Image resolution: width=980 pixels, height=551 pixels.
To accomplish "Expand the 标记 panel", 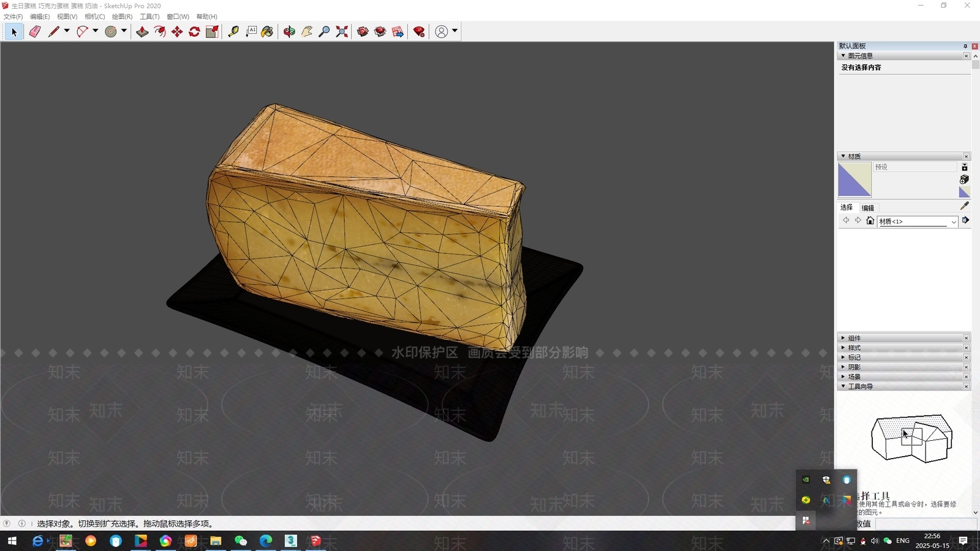I will click(x=843, y=358).
